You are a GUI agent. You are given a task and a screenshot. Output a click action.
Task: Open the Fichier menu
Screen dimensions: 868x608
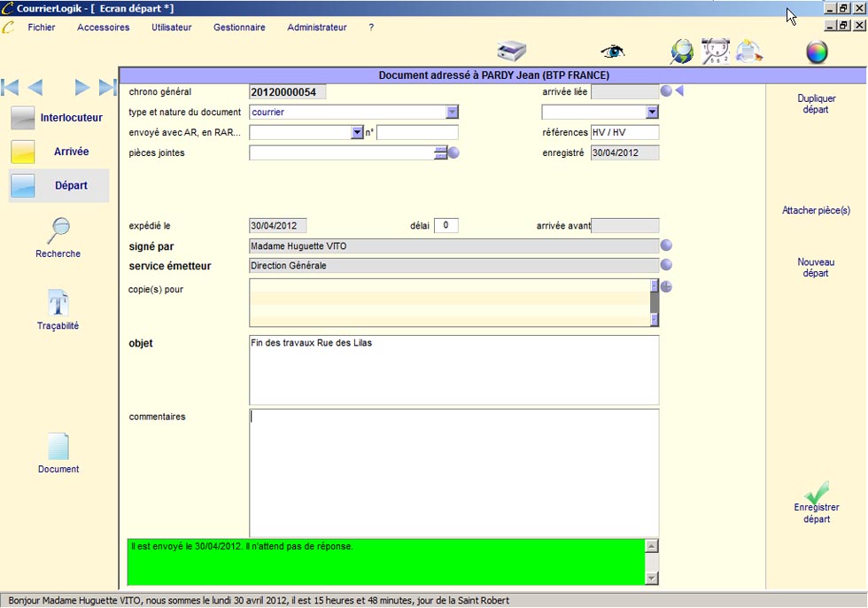click(42, 27)
